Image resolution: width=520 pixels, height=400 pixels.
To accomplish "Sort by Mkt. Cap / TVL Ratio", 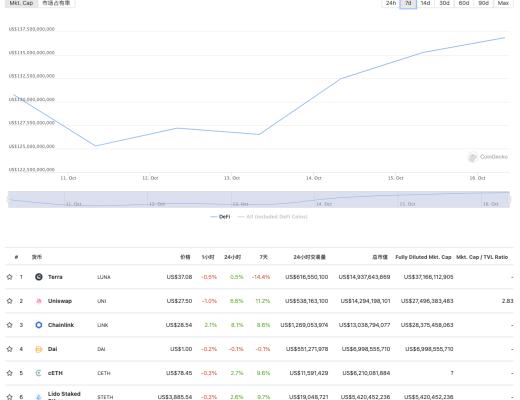I will 482,257.
